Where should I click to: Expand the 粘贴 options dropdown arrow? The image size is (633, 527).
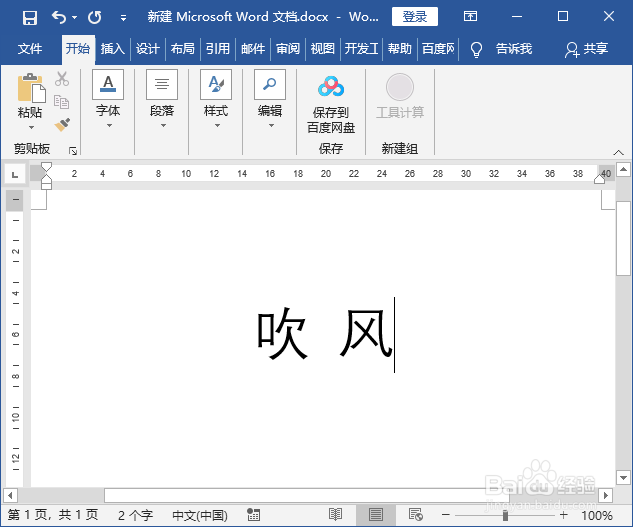coord(31,128)
